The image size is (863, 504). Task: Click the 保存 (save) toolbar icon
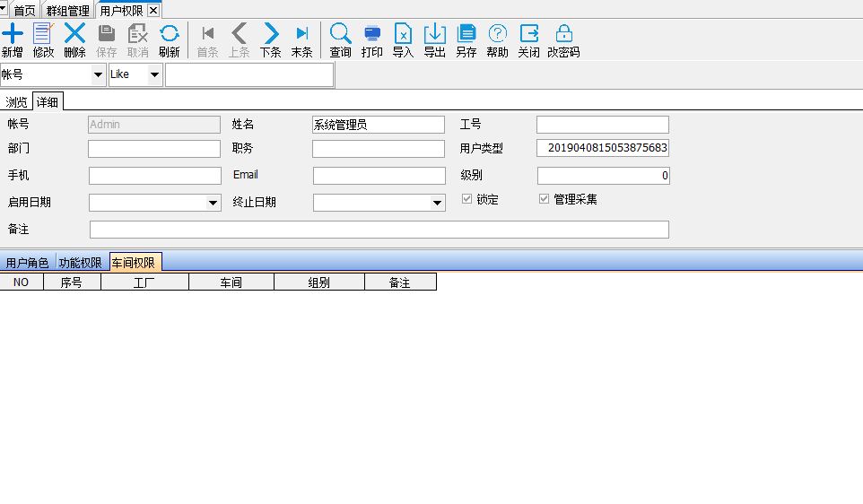pos(106,34)
